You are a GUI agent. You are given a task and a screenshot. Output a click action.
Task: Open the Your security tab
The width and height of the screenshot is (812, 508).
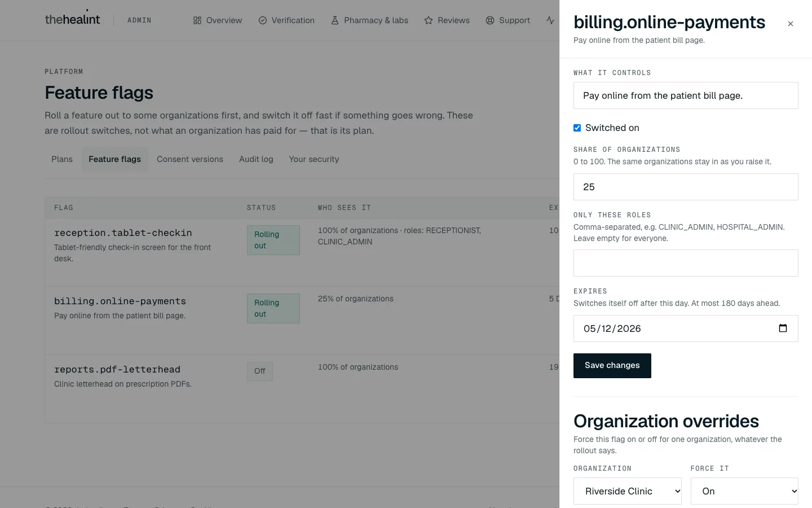[314, 159]
